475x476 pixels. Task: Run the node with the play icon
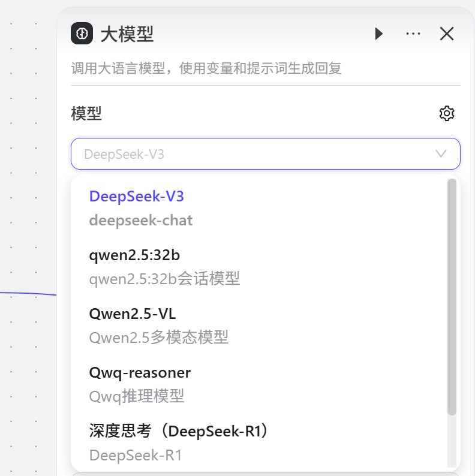[x=379, y=34]
